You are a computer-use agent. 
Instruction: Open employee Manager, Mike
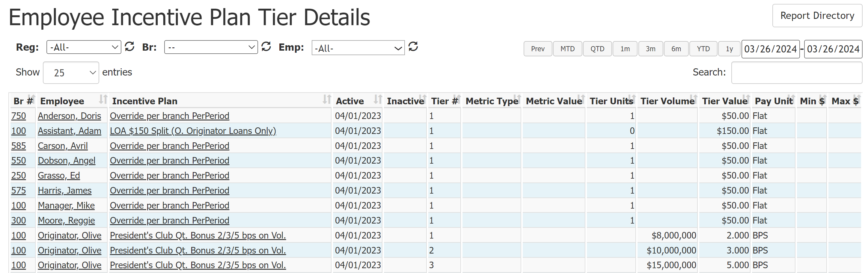pos(66,205)
